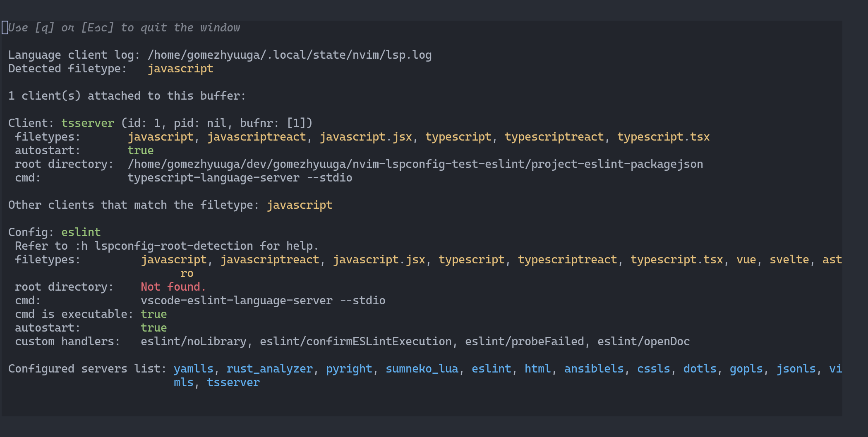Select the lsp.log file path
This screenshot has height=437, width=868.
(290, 54)
